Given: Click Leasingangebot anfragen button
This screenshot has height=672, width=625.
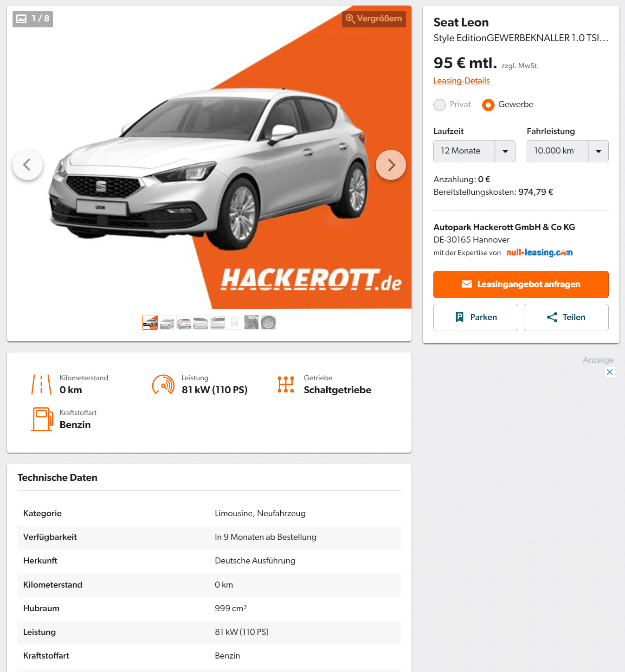Looking at the screenshot, I should (521, 284).
